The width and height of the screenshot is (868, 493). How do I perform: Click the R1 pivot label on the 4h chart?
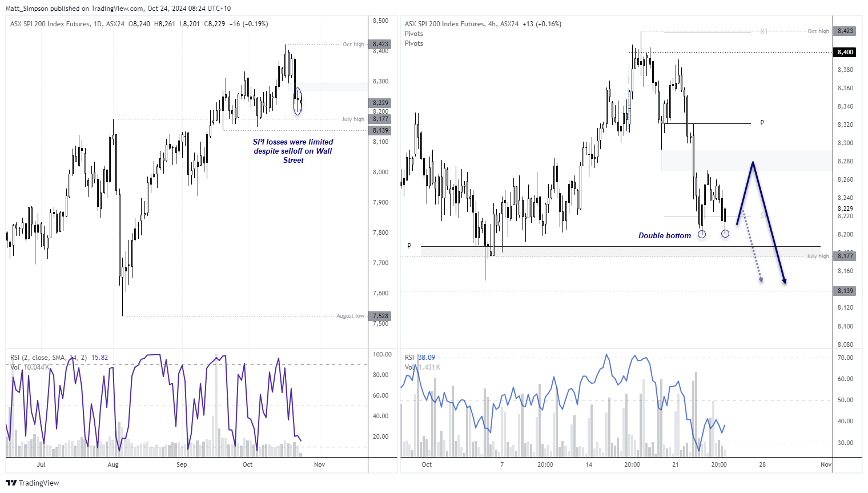(x=764, y=31)
